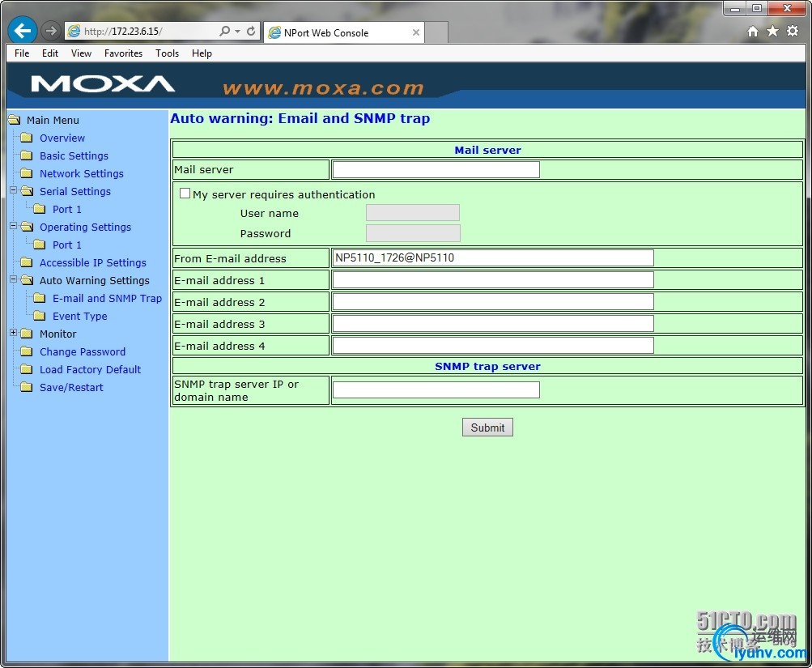This screenshot has width=812, height=668.
Task: Open a new blank browser tab
Action: pos(436,32)
